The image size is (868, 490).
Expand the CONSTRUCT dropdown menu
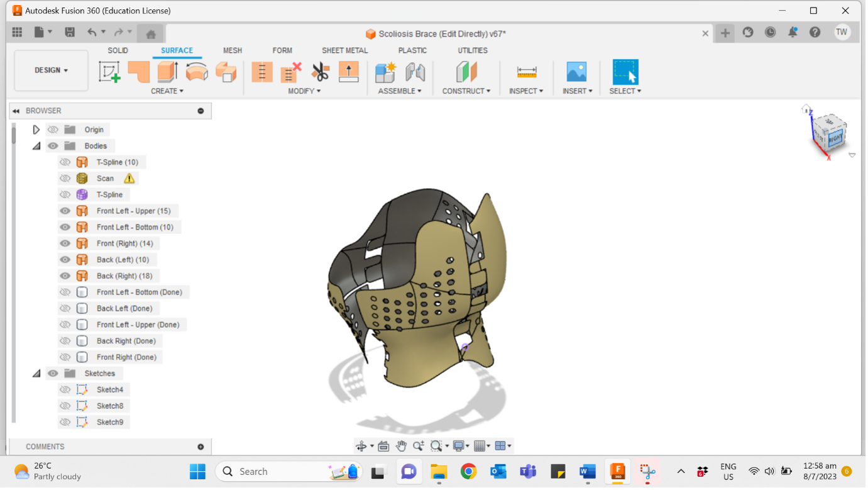click(466, 91)
